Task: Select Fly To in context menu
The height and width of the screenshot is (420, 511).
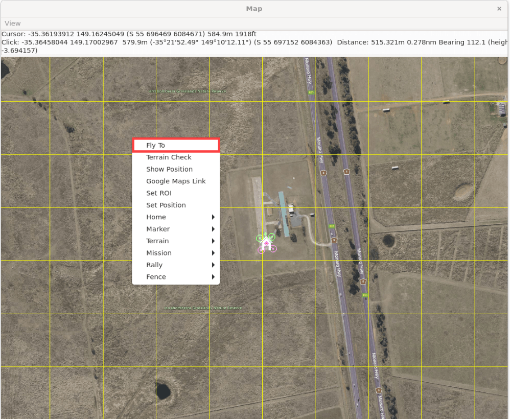Action: [x=176, y=146]
